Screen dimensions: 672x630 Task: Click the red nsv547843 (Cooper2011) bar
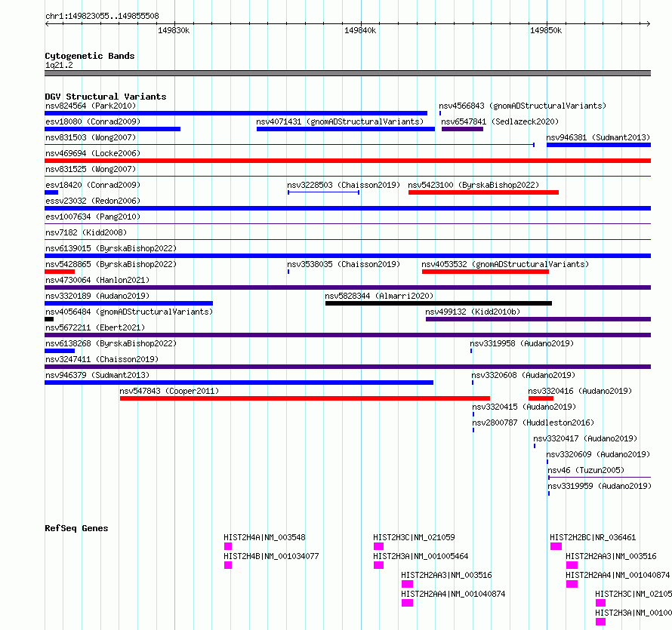coord(305,398)
